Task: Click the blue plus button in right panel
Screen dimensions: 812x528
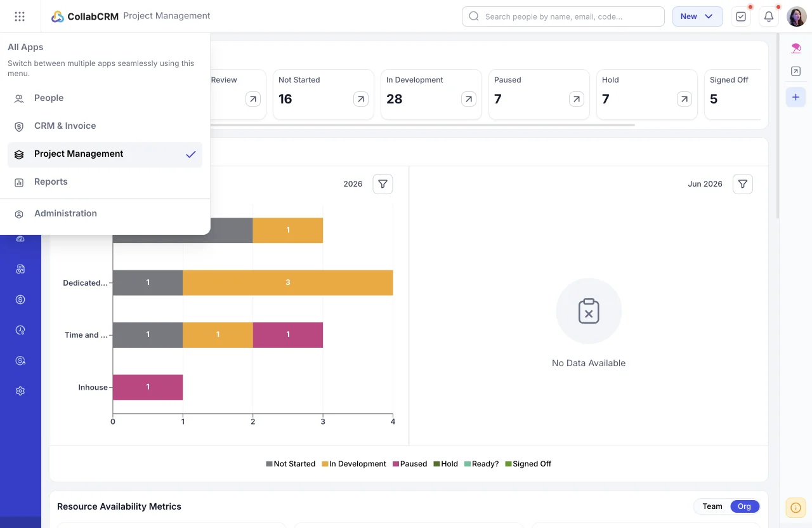Action: click(796, 97)
